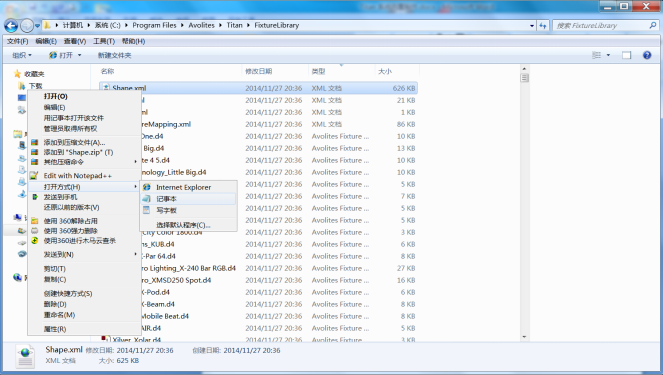Click the file list scrollbar up arrow

coord(524,68)
